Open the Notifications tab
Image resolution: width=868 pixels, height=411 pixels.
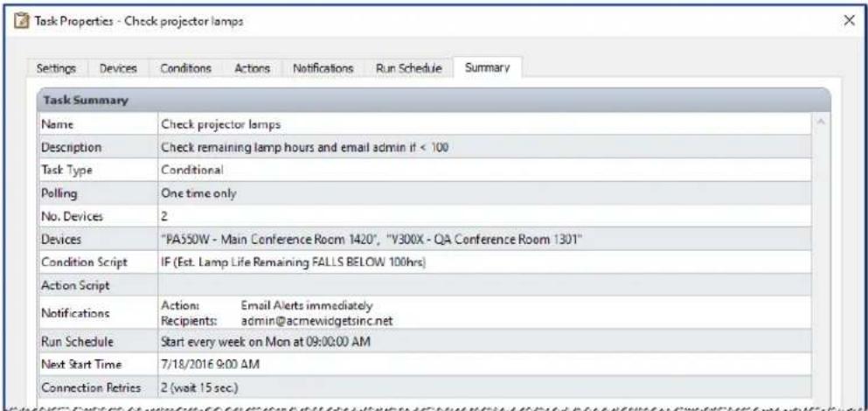tap(323, 68)
